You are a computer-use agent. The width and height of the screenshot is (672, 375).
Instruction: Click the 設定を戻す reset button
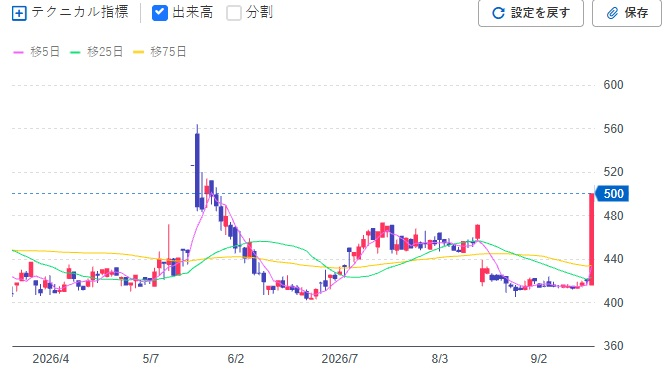pos(531,13)
